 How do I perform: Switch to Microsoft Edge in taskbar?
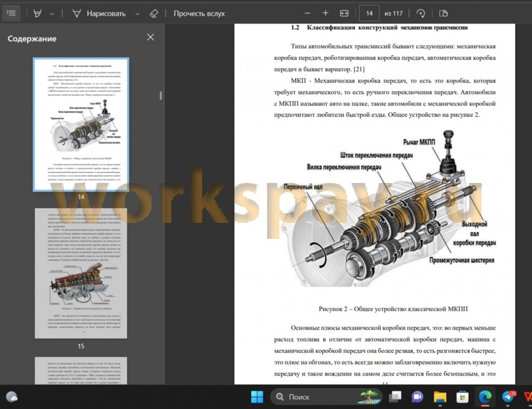(485, 396)
